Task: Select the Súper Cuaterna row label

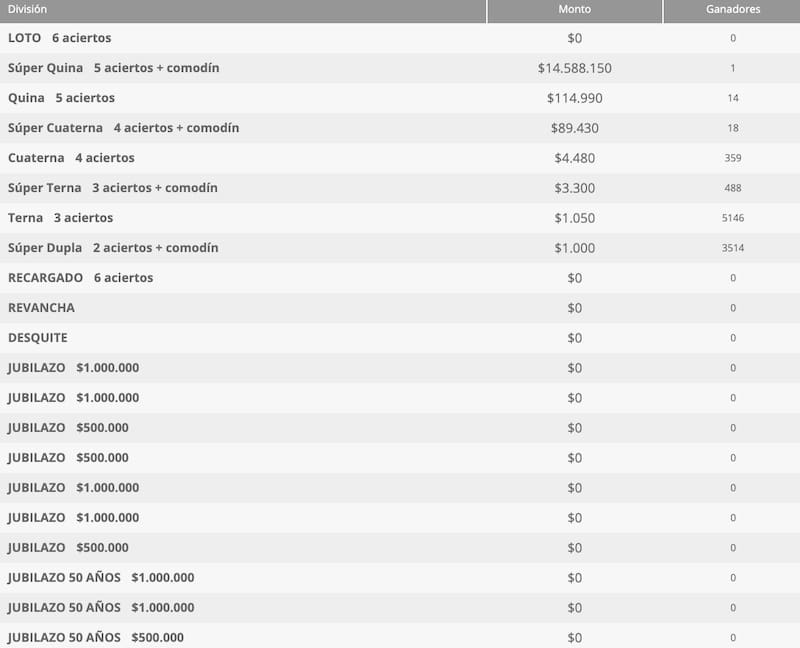Action: [123, 128]
